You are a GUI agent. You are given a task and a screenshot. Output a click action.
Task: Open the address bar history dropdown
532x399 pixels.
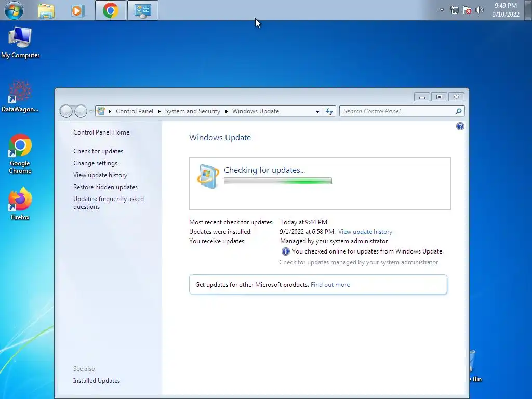317,111
